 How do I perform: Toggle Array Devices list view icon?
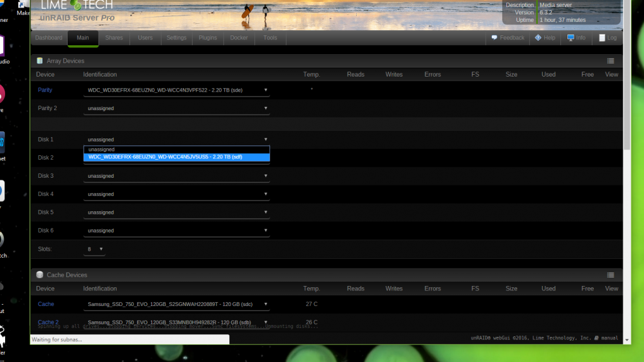click(611, 61)
